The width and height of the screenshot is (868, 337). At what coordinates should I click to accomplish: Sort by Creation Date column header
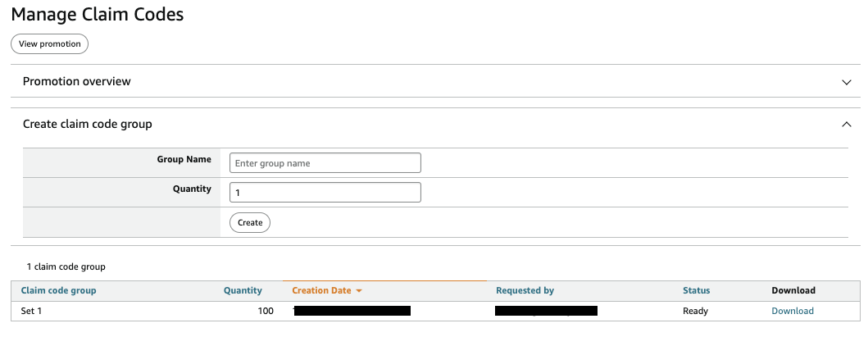(321, 291)
